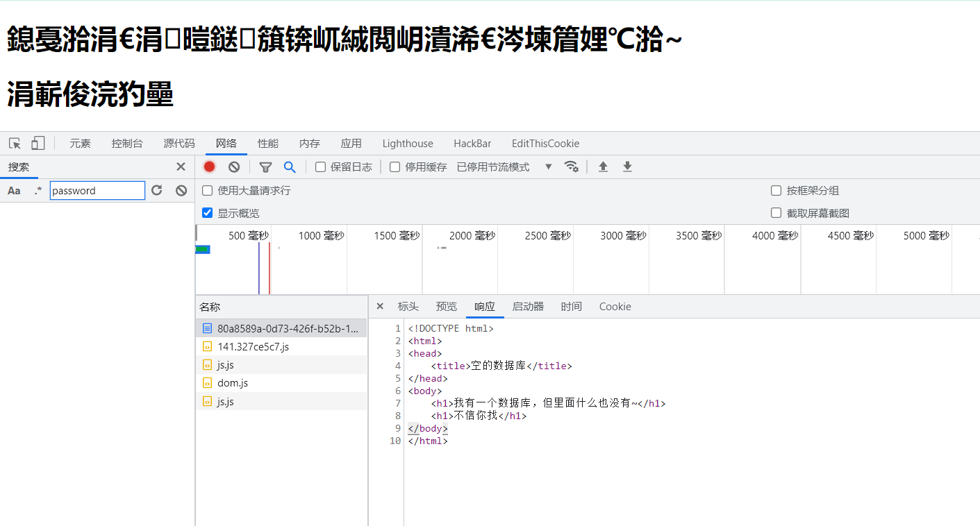
Task: Expand the throttling mode dropdown arrow
Action: [x=549, y=167]
